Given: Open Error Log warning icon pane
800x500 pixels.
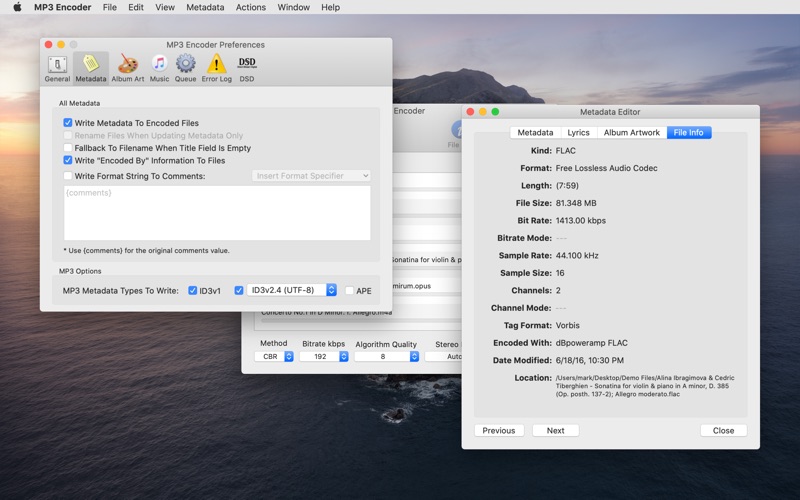Looking at the screenshot, I should 216,68.
